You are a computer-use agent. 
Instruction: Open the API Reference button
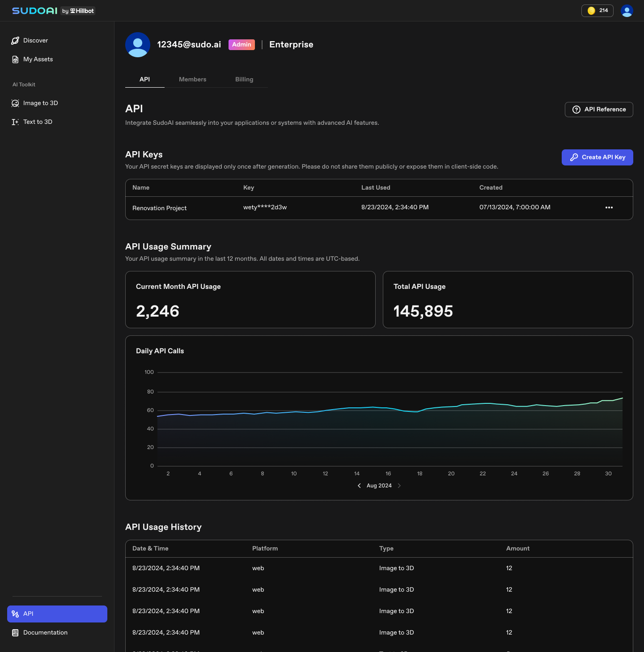pyautogui.click(x=599, y=110)
